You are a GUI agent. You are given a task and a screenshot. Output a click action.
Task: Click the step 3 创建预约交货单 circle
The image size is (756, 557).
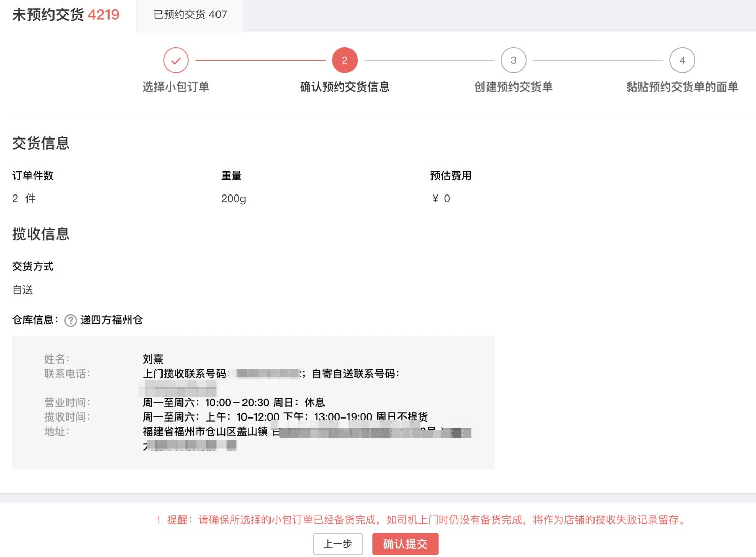pos(512,60)
